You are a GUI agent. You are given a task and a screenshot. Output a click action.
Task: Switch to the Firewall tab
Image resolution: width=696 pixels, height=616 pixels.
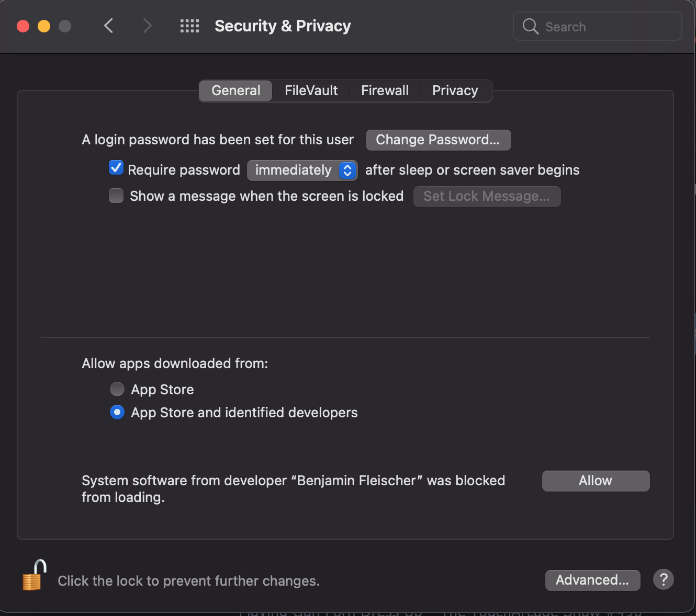tap(385, 91)
